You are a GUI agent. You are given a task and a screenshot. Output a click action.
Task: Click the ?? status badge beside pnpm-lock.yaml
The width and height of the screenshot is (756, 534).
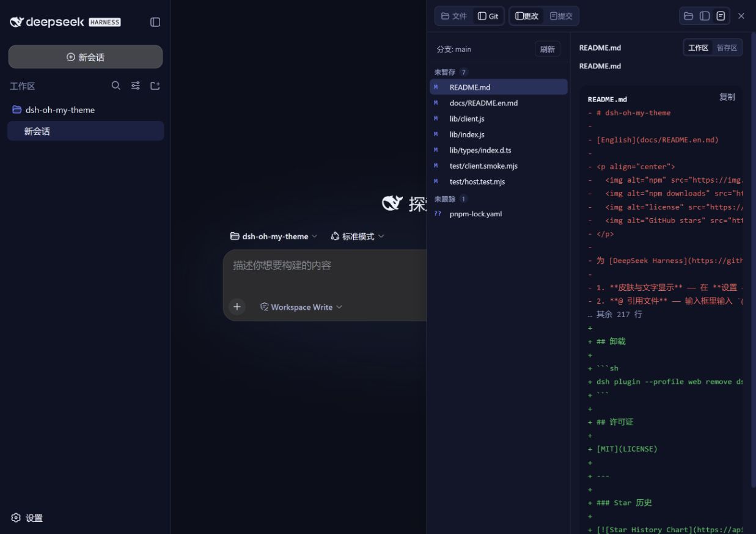(x=437, y=214)
